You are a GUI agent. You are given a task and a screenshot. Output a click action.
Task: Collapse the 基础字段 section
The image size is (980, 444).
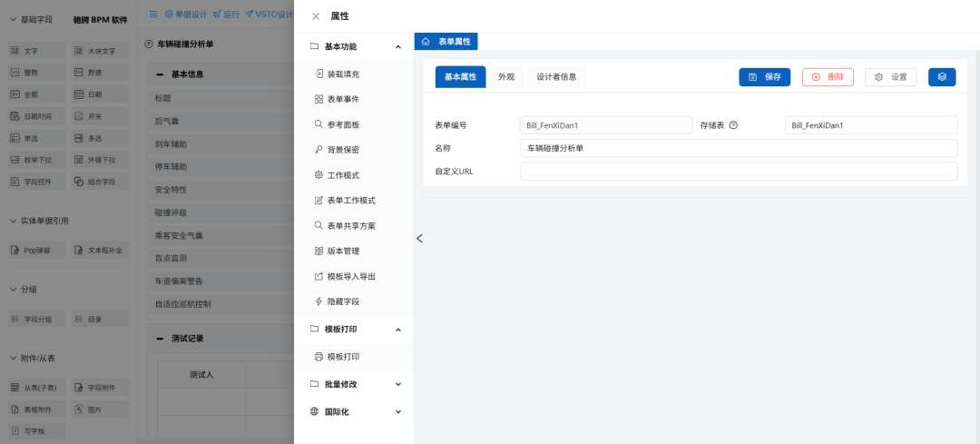click(x=13, y=20)
